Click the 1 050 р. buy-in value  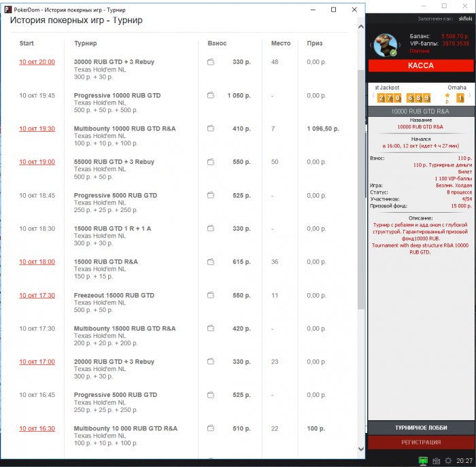(239, 95)
